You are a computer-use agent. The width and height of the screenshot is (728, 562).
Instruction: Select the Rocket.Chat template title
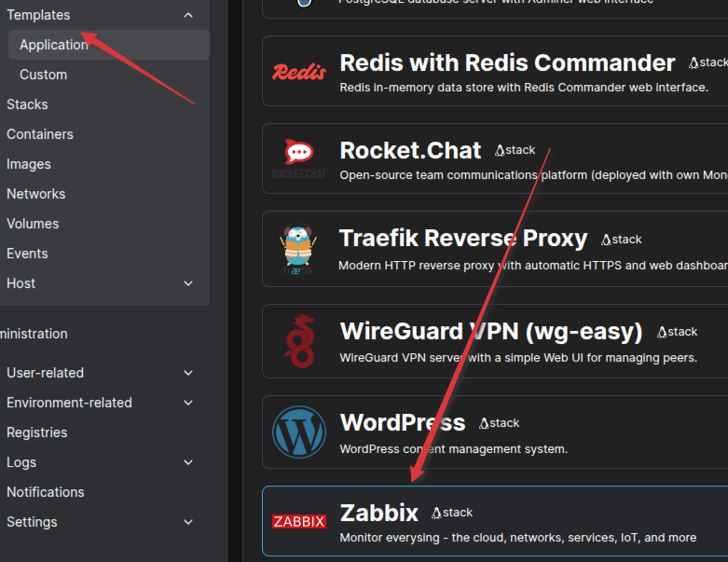tap(410, 150)
